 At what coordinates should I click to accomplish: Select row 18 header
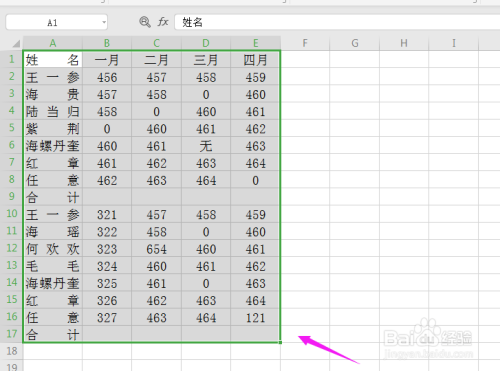pyautogui.click(x=12, y=351)
